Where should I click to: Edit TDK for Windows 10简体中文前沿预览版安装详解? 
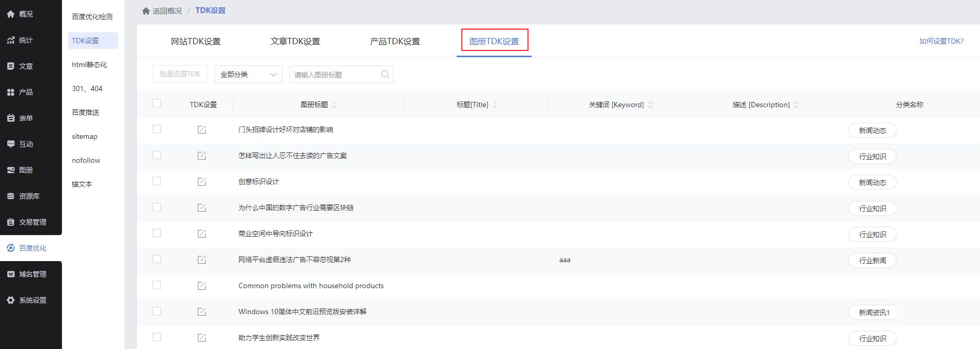pyautogui.click(x=202, y=312)
